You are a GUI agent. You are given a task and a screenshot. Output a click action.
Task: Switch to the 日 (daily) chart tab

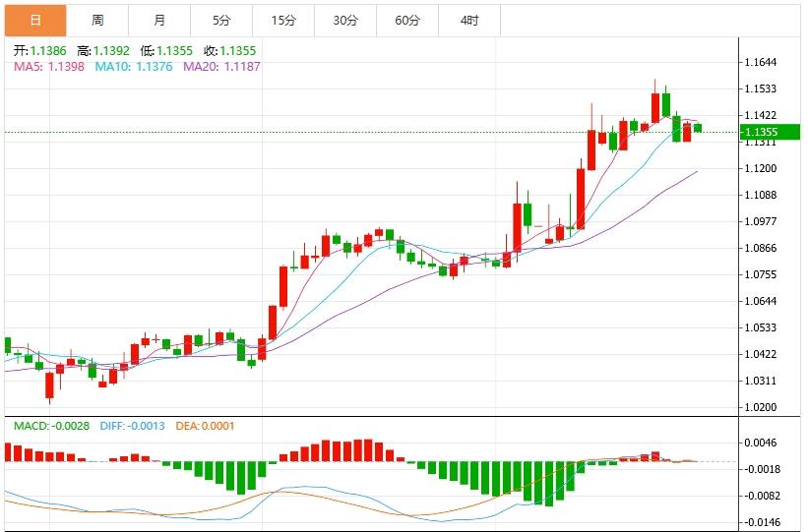pyautogui.click(x=35, y=20)
